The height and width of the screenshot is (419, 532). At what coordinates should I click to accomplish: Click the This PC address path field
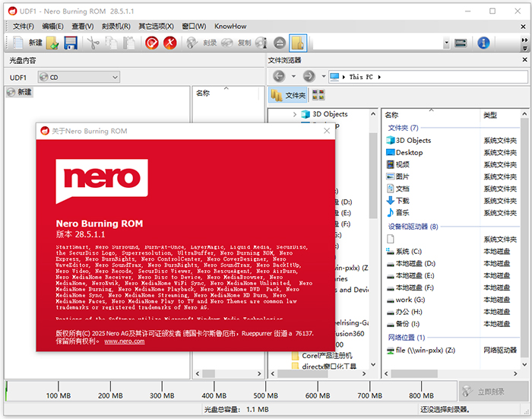point(428,77)
